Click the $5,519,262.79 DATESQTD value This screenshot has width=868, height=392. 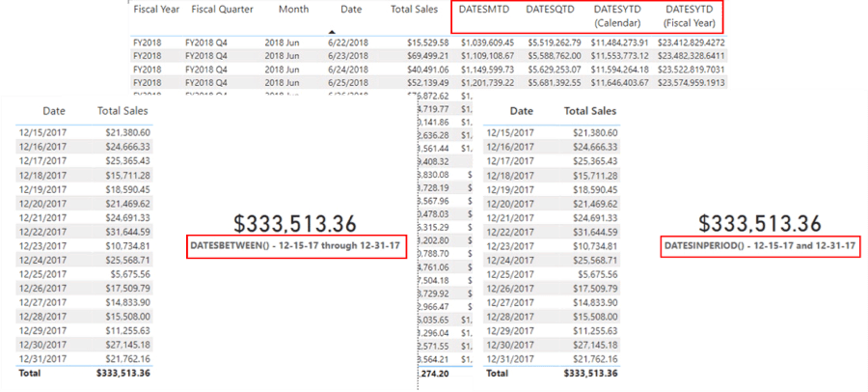coord(555,42)
